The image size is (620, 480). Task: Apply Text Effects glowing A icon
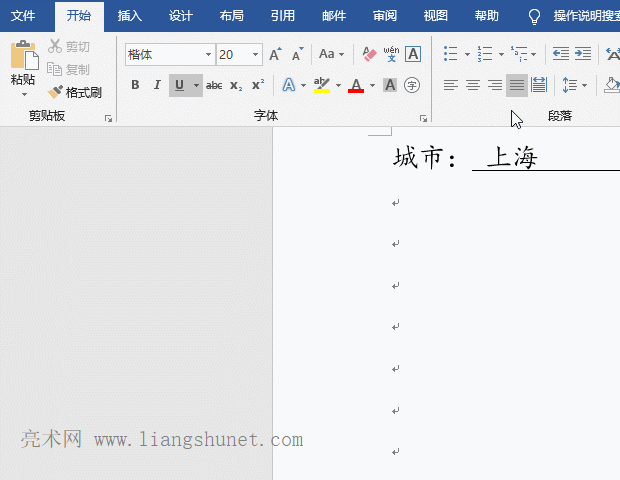tap(289, 85)
